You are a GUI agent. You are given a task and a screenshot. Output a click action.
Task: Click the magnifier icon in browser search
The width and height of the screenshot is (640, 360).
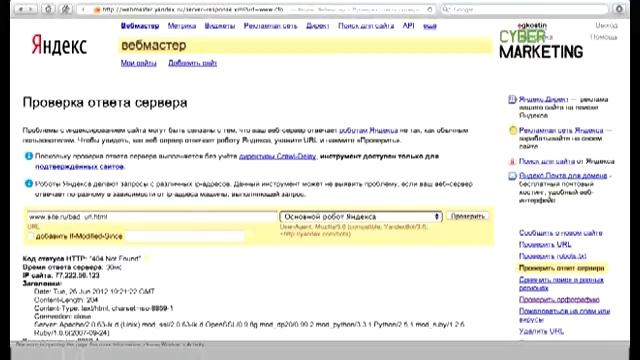tap(446, 9)
